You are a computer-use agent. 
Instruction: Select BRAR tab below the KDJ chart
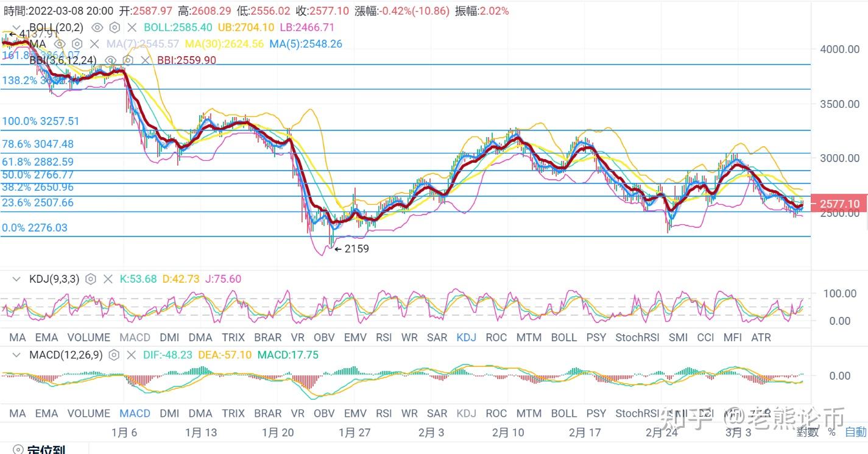pos(268,337)
